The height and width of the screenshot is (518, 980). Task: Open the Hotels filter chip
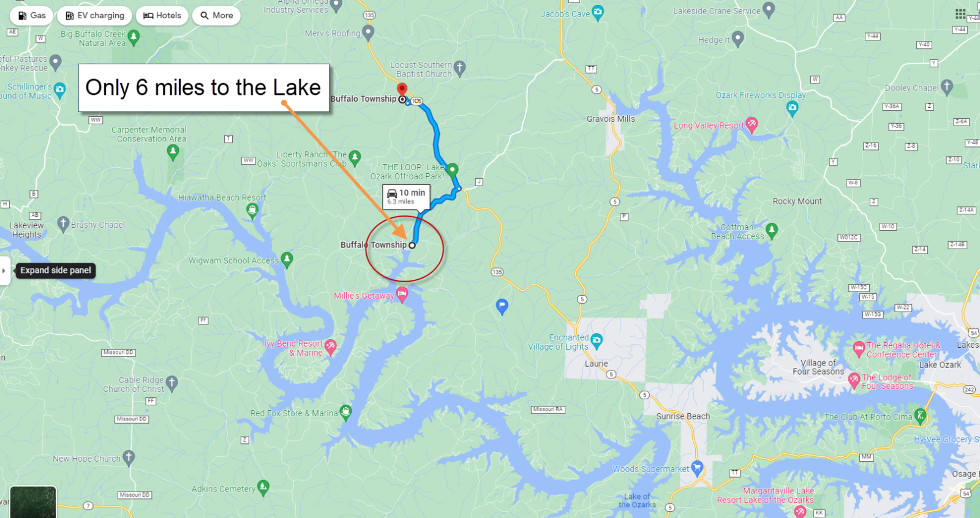[162, 16]
